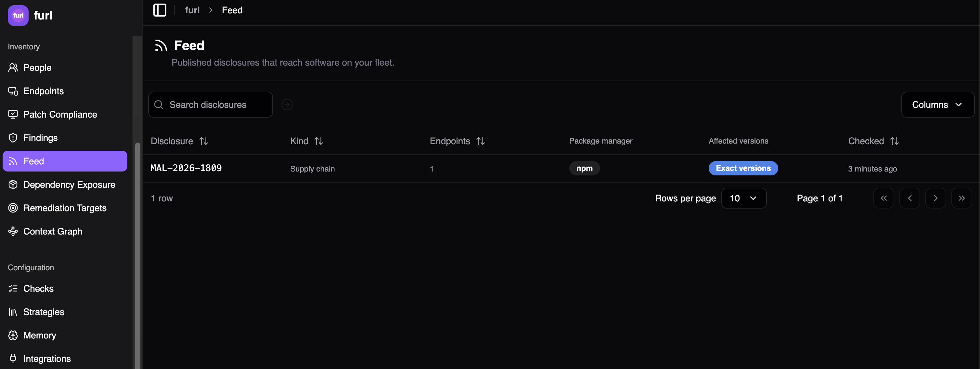Go to the next page
Viewport: 980px width, 369px height.
point(935,198)
